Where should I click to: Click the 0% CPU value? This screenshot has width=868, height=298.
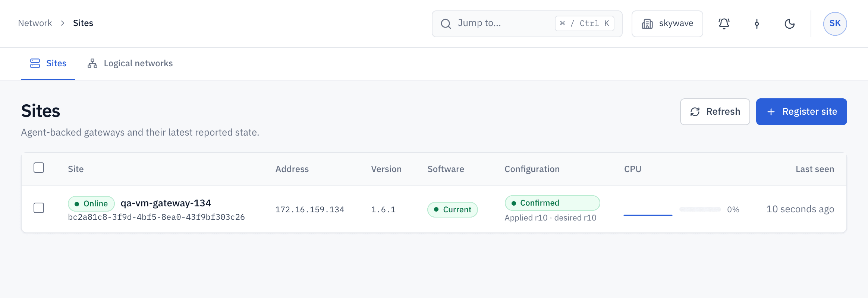coord(733,210)
